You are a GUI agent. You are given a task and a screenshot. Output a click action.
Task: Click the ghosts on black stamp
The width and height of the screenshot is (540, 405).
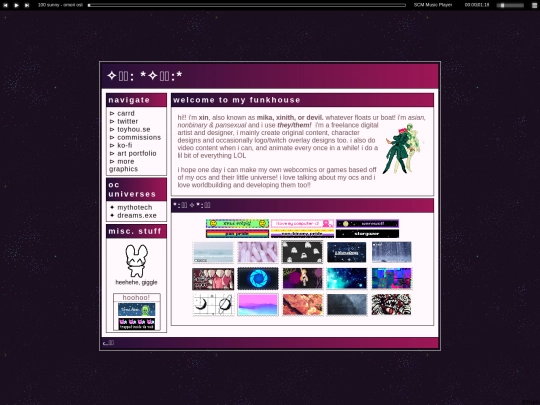(x=302, y=252)
